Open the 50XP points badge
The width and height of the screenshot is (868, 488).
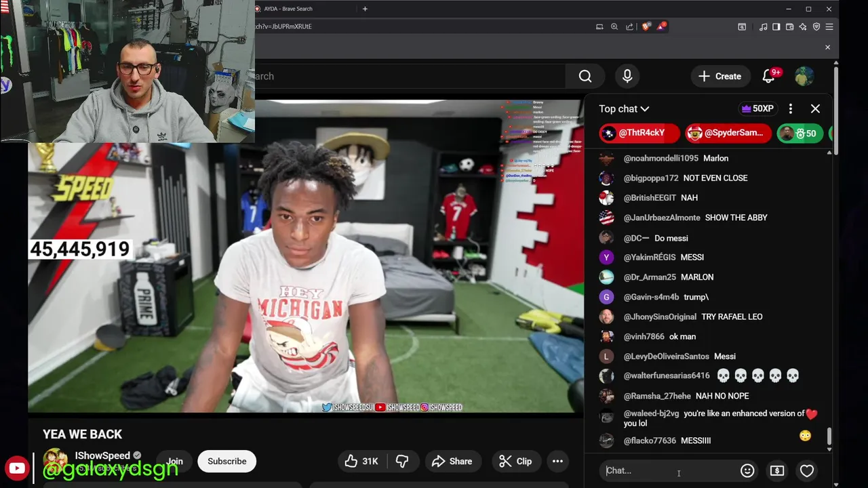click(x=757, y=108)
